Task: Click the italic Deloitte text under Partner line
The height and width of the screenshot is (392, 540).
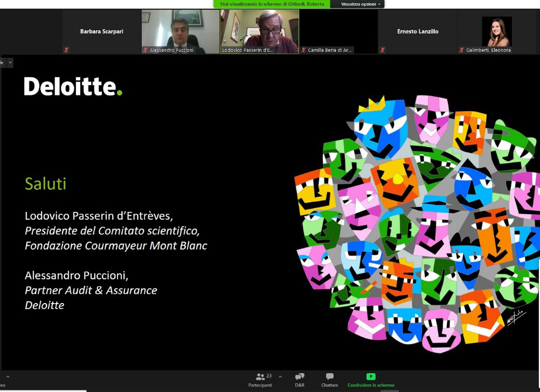Action: coord(44,305)
